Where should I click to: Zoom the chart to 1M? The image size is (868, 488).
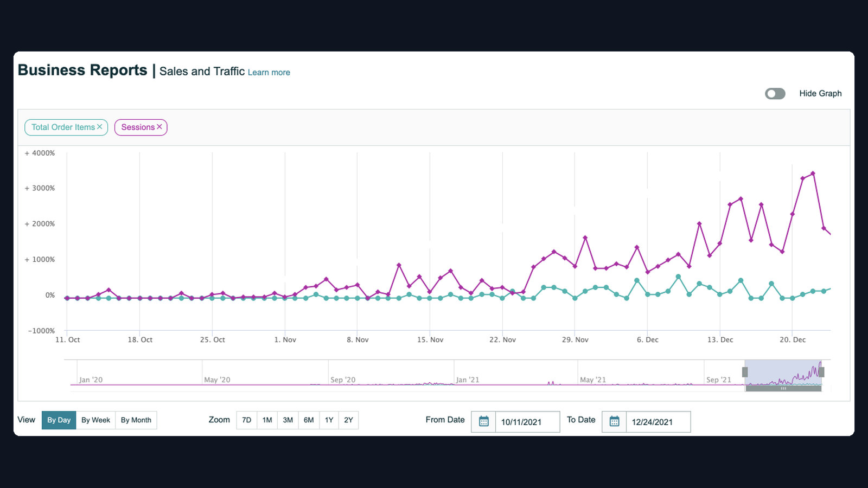(x=267, y=420)
